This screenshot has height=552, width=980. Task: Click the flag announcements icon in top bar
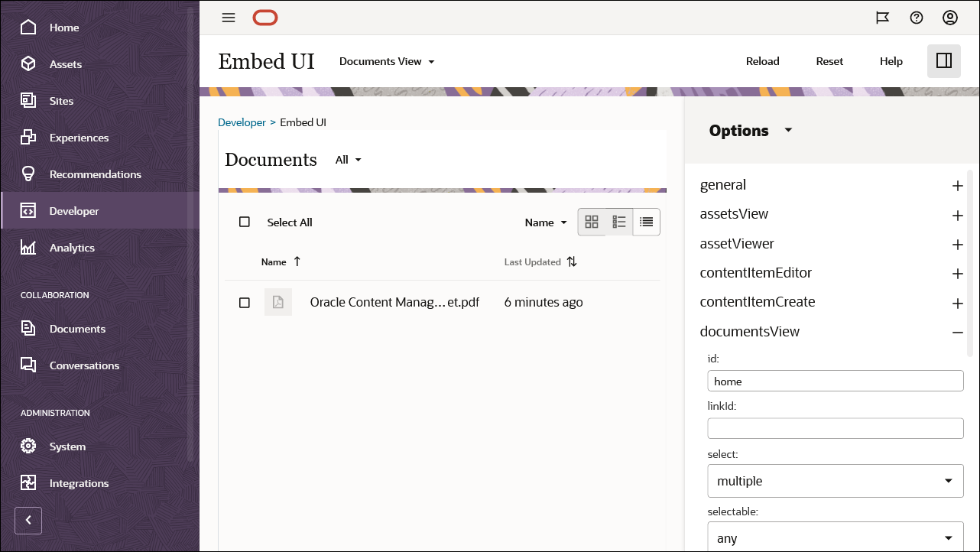point(883,17)
